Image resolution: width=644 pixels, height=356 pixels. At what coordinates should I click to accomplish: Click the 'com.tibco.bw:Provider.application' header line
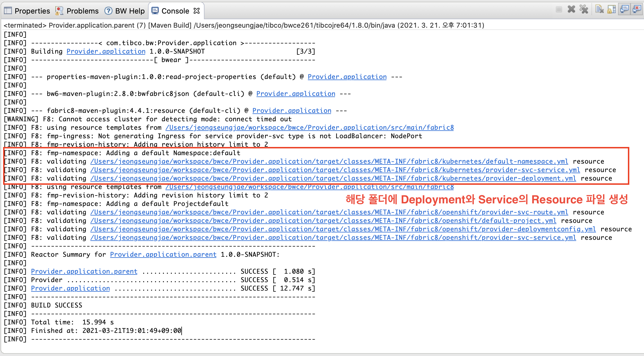coord(160,43)
